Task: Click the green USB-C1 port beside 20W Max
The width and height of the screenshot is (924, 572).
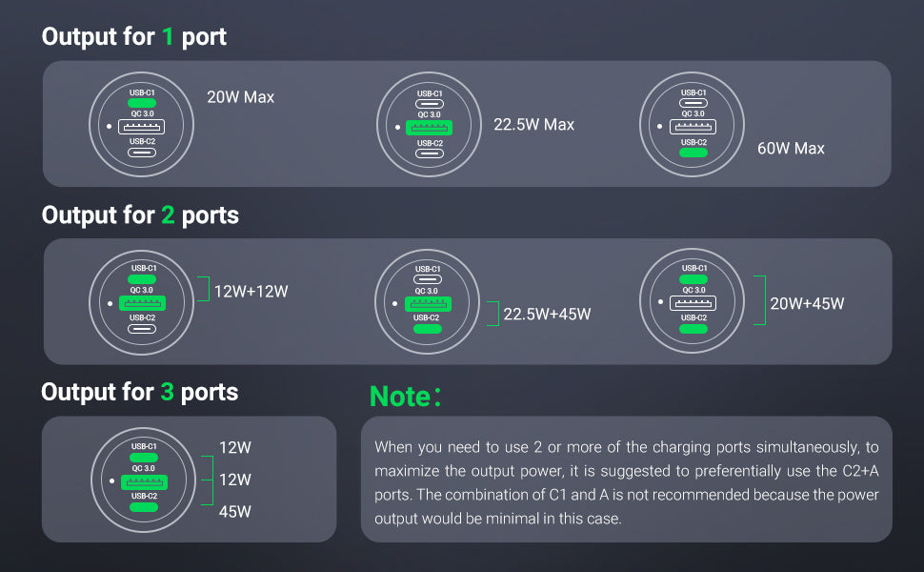Action: point(142,105)
